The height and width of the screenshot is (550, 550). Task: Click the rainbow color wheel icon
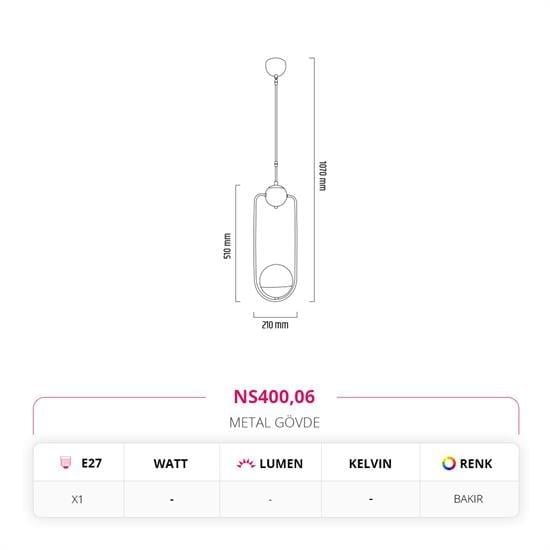coord(449,463)
